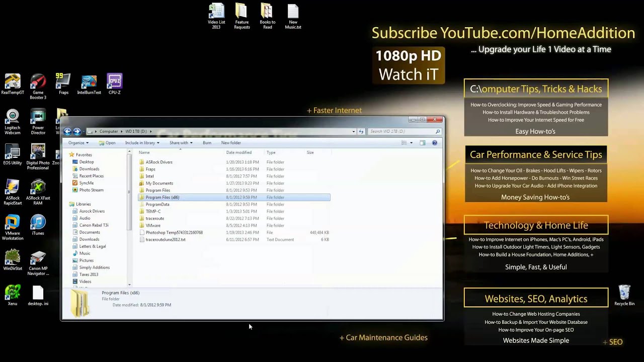The width and height of the screenshot is (644, 362).
Task: Select the Xenu desktop icon
Action: (x=13, y=295)
